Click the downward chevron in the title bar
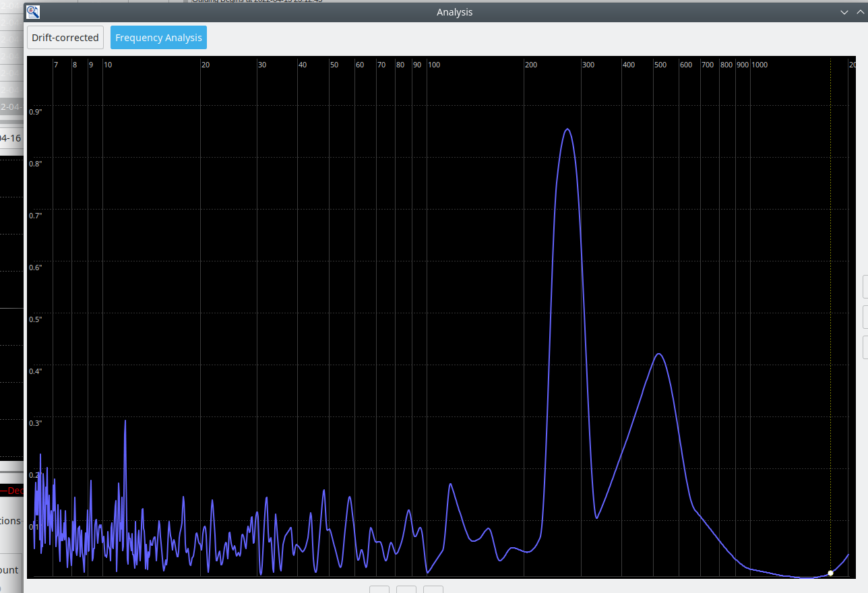 point(844,12)
